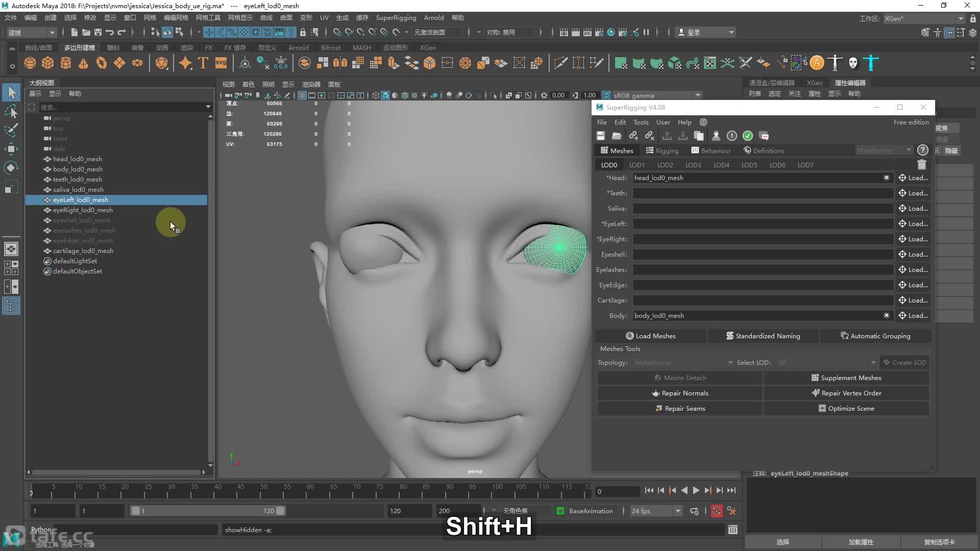980x551 pixels.
Task: Click the SVG import shelf icon
Action: (221, 63)
